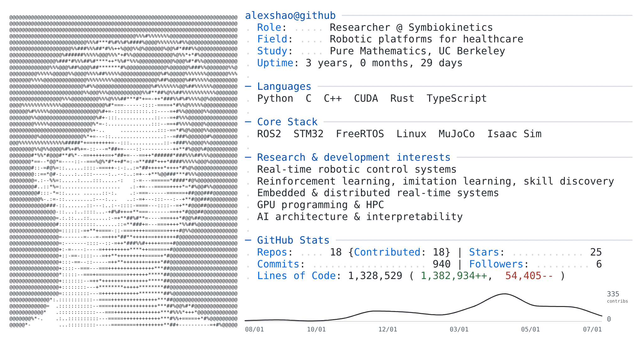Viewport: 644px width, 339px height.
Task: Select TypeScript in the languages list
Action: click(x=456, y=98)
